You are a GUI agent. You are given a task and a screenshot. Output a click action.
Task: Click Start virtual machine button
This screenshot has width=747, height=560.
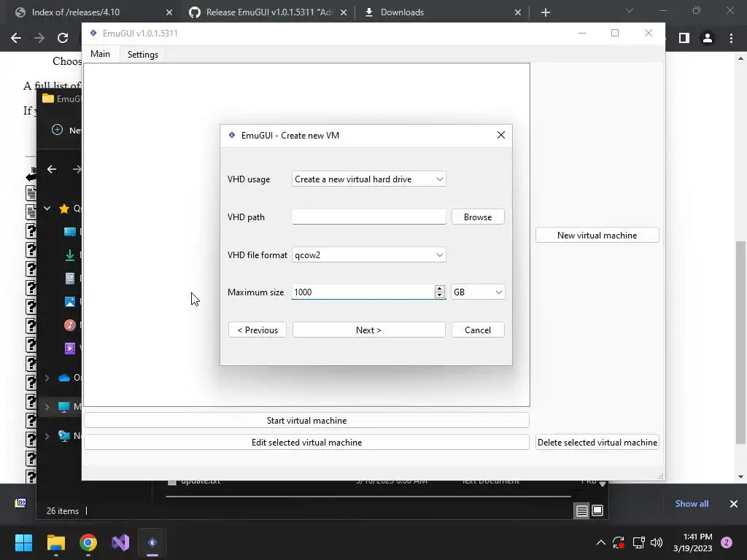click(306, 421)
